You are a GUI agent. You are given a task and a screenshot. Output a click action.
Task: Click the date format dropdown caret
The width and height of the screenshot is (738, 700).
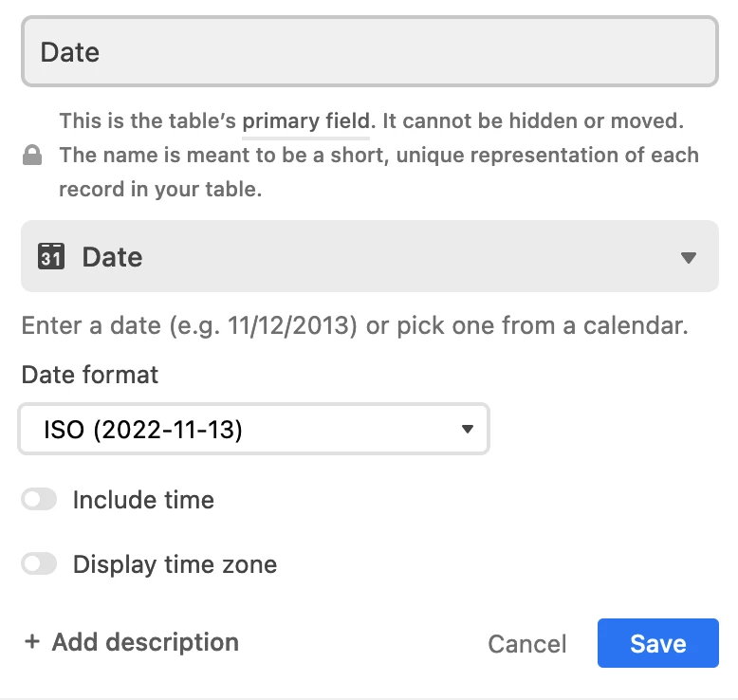[x=468, y=429]
